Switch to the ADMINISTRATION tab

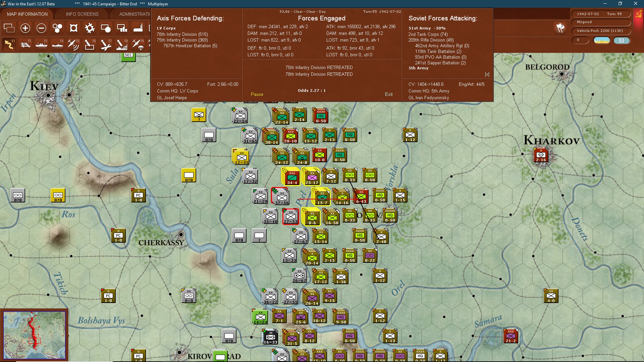click(135, 14)
